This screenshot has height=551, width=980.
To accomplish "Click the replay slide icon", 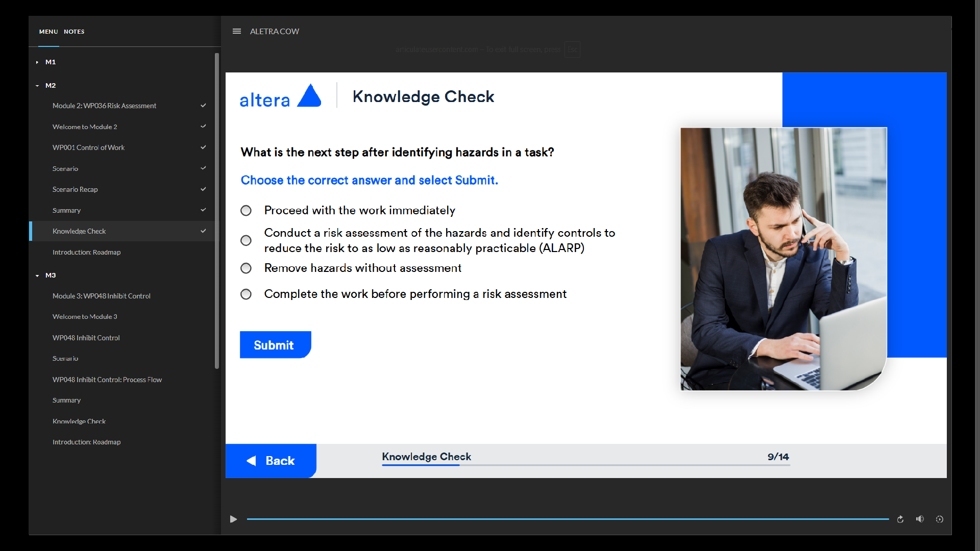I will pyautogui.click(x=900, y=519).
